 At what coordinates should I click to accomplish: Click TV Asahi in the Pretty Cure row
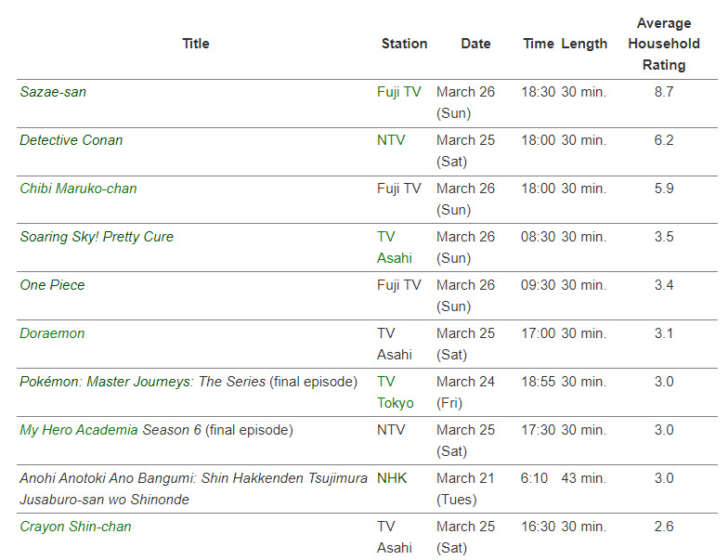click(x=394, y=247)
